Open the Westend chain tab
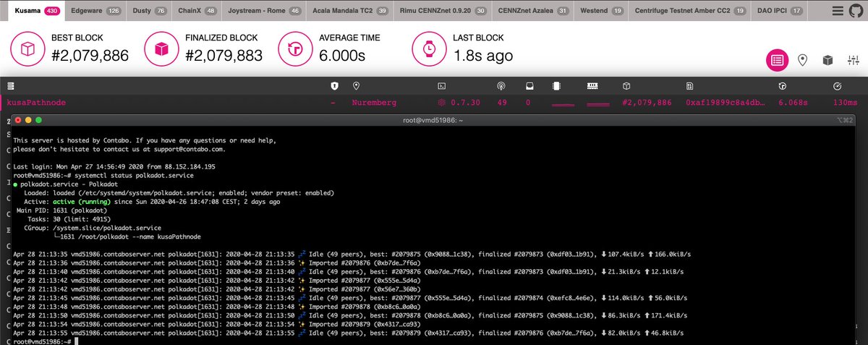 (x=600, y=11)
